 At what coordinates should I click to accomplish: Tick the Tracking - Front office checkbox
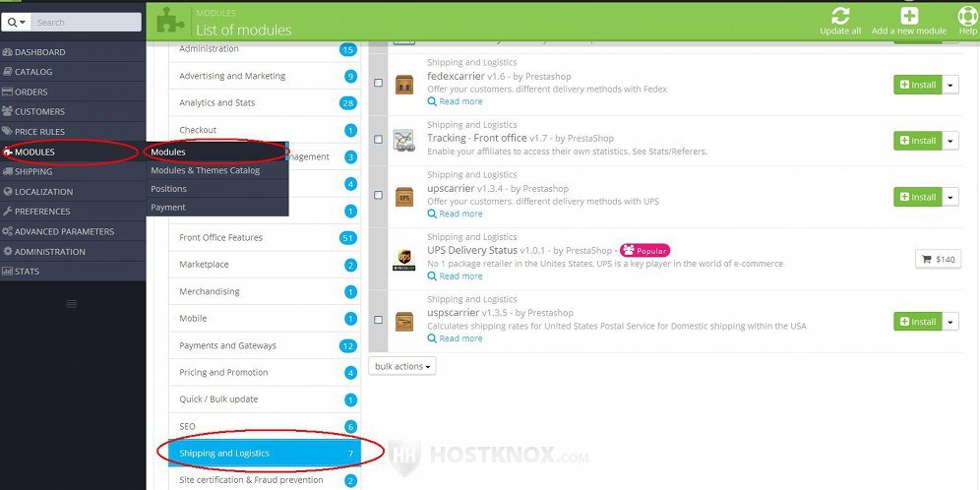(x=378, y=139)
